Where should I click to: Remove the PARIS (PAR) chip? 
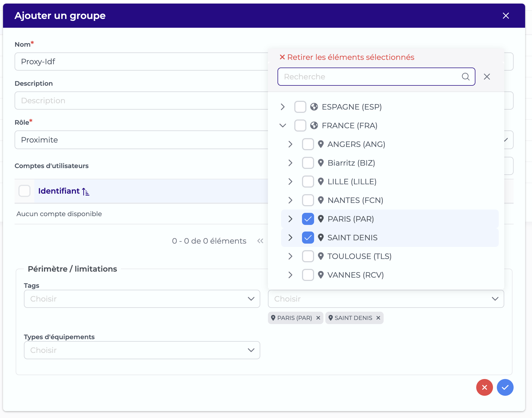[318, 318]
